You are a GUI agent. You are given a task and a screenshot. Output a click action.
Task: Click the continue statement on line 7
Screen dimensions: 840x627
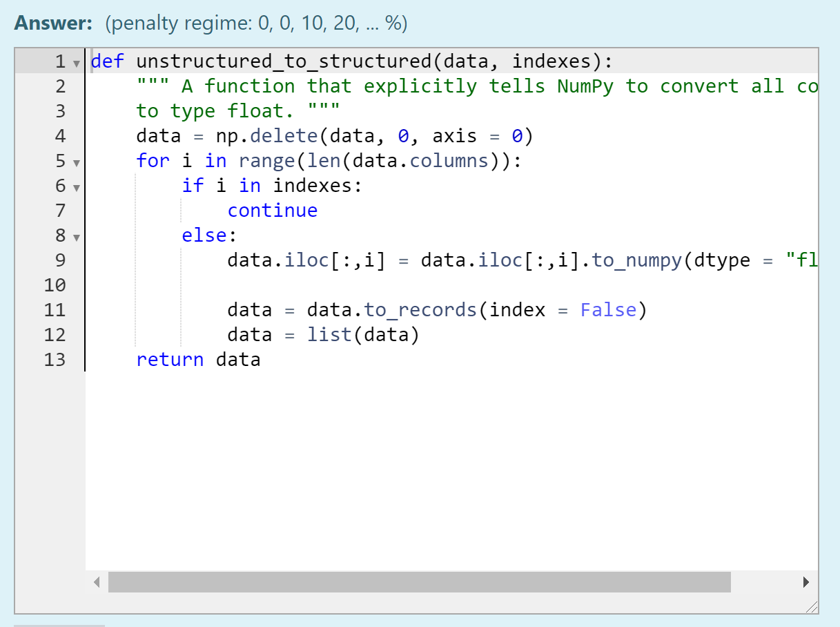pos(273,210)
